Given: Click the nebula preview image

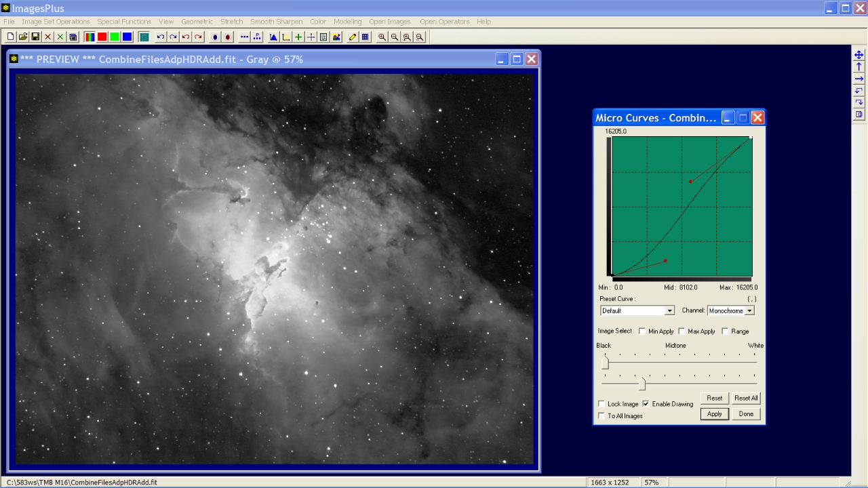Looking at the screenshot, I should coord(274,268).
